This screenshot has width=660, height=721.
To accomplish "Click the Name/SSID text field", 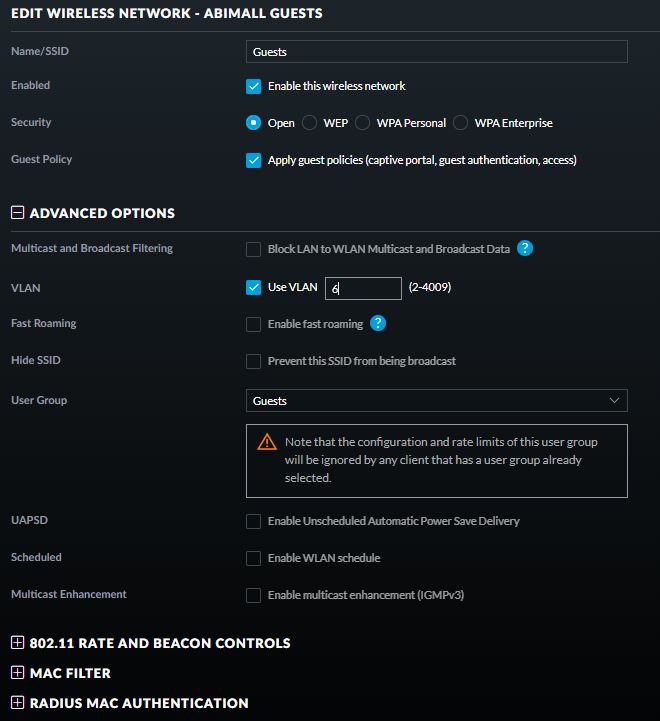I will [436, 52].
